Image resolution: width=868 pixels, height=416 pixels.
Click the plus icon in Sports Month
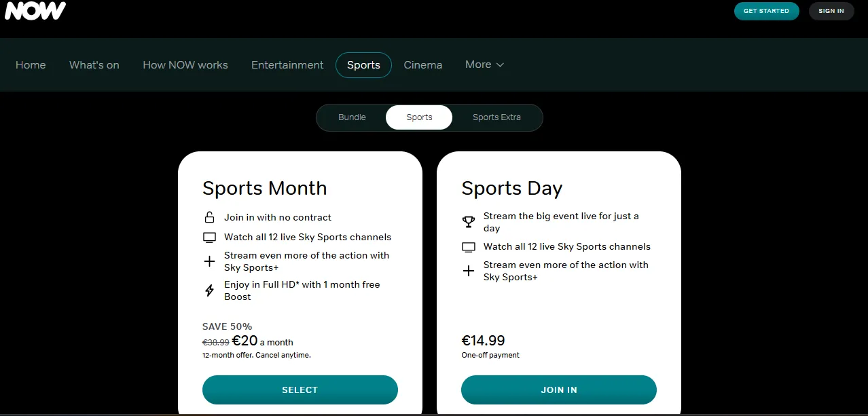pyautogui.click(x=209, y=261)
